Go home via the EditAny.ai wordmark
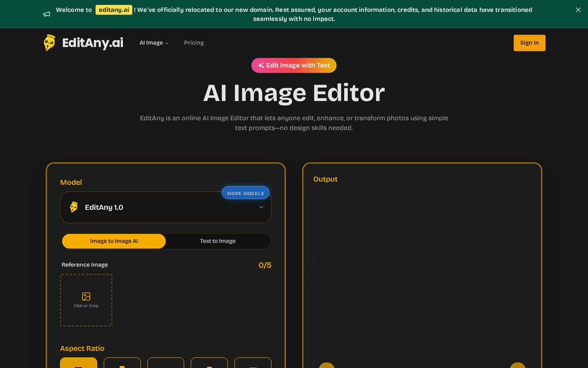 click(93, 43)
